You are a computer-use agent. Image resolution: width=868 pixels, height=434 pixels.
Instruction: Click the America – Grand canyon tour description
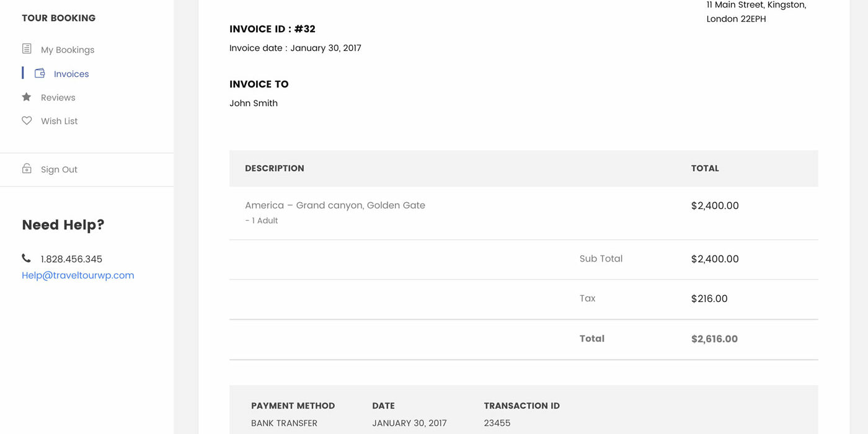coord(335,205)
